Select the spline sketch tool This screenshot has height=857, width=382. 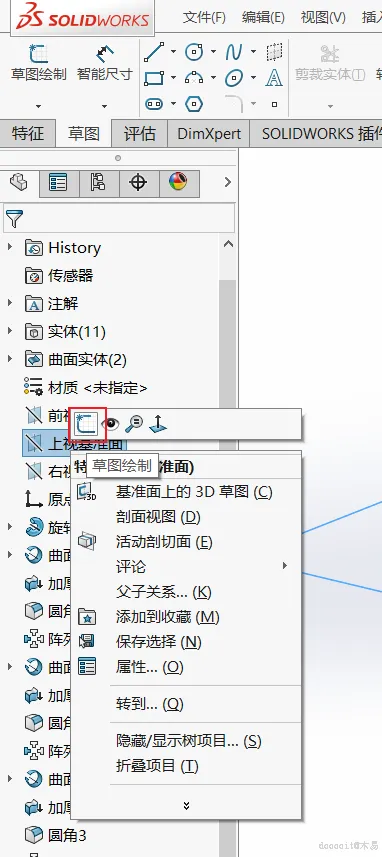click(x=234, y=52)
